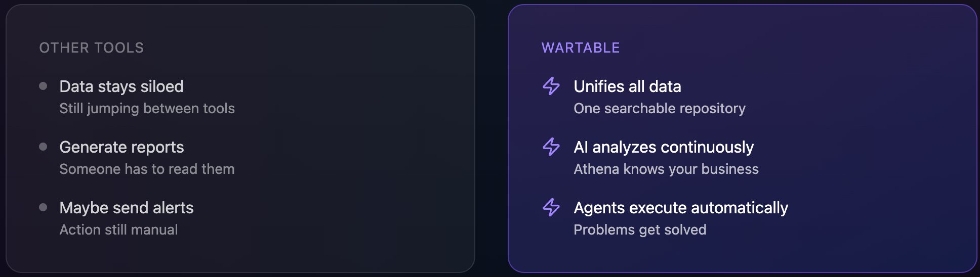980x277 pixels.
Task: Click the Action still manual subtitle
Action: click(x=118, y=229)
